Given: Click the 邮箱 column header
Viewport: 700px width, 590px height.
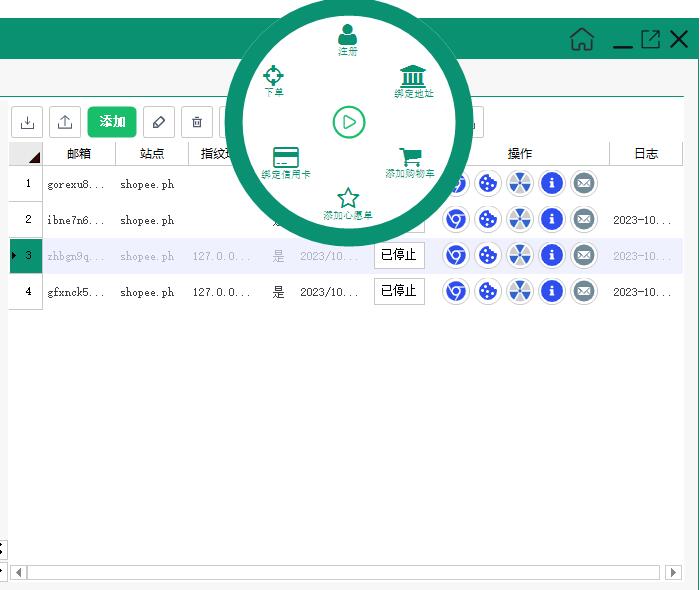Looking at the screenshot, I should tap(79, 154).
